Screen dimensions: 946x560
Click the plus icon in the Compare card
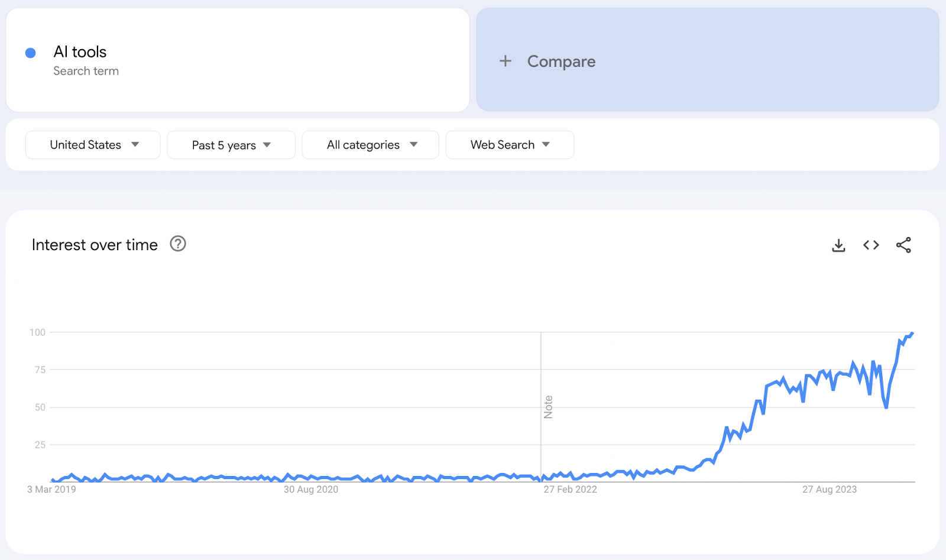506,61
